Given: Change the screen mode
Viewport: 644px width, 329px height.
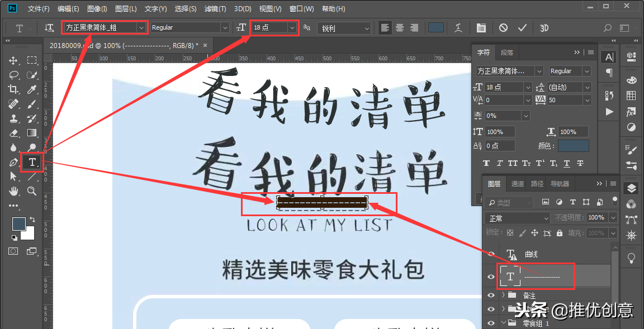Looking at the screenshot, I should pyautogui.click(x=32, y=251).
